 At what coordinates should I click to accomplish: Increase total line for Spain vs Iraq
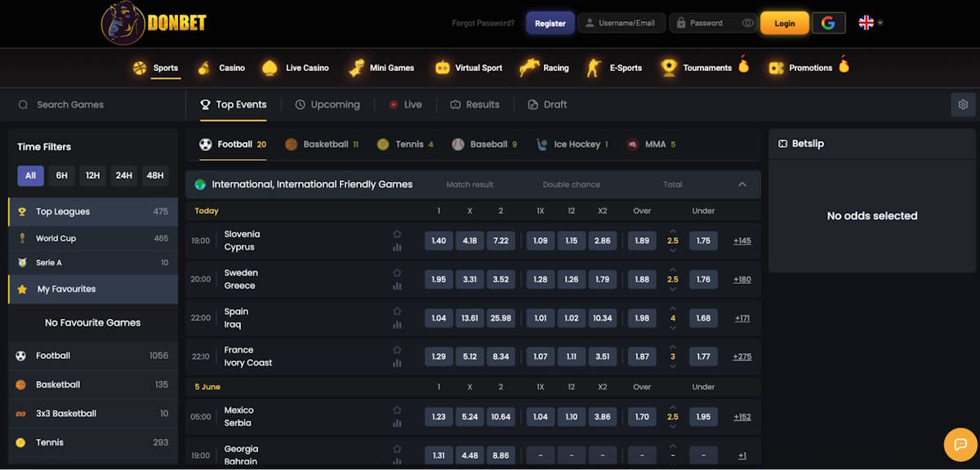[x=673, y=308]
